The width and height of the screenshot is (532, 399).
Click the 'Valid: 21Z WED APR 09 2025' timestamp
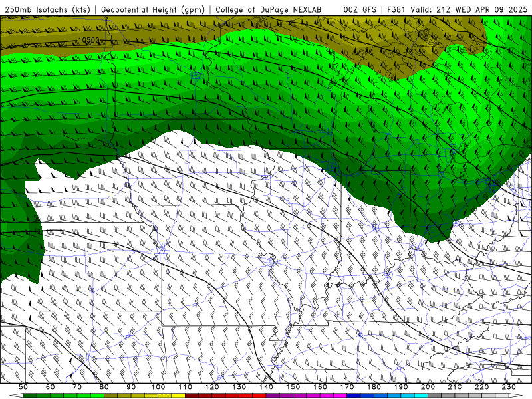pyautogui.click(x=469, y=9)
